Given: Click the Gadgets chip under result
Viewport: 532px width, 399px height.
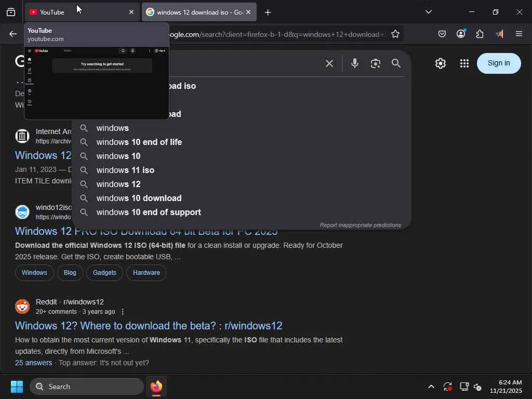Looking at the screenshot, I should pyautogui.click(x=104, y=272).
